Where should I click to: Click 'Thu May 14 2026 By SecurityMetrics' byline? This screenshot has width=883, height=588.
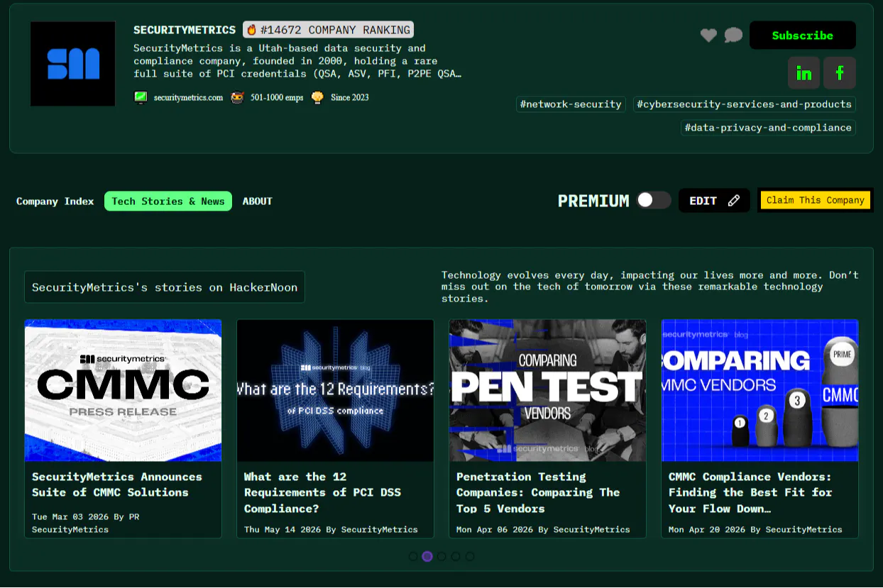point(331,529)
